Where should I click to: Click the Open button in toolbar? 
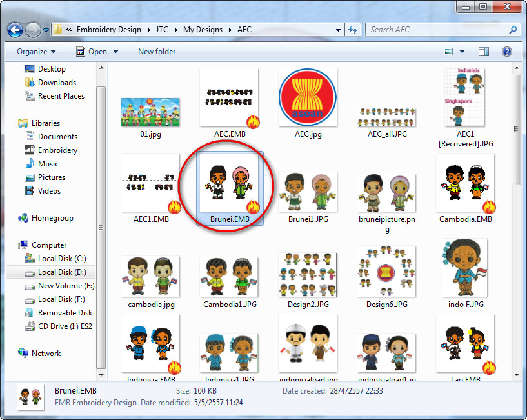[x=92, y=52]
